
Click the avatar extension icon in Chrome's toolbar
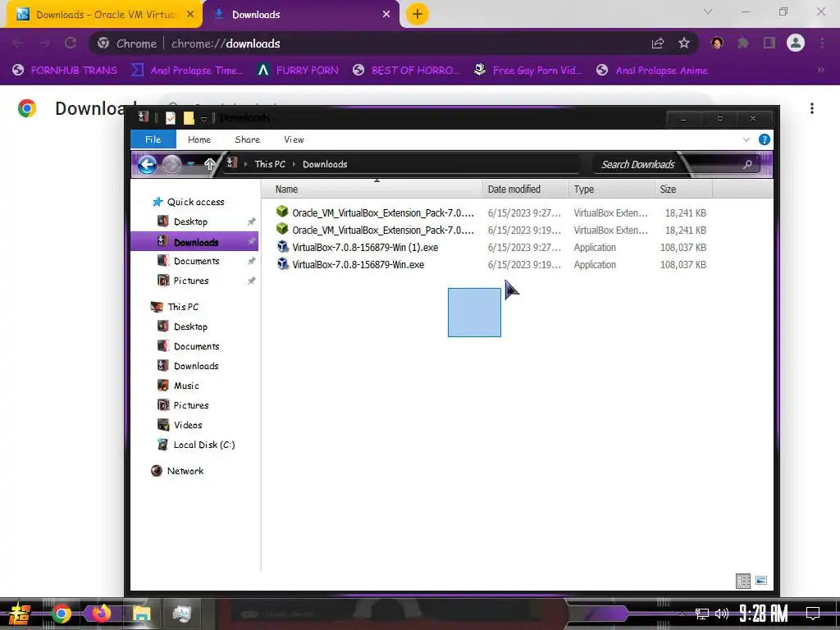click(717, 43)
